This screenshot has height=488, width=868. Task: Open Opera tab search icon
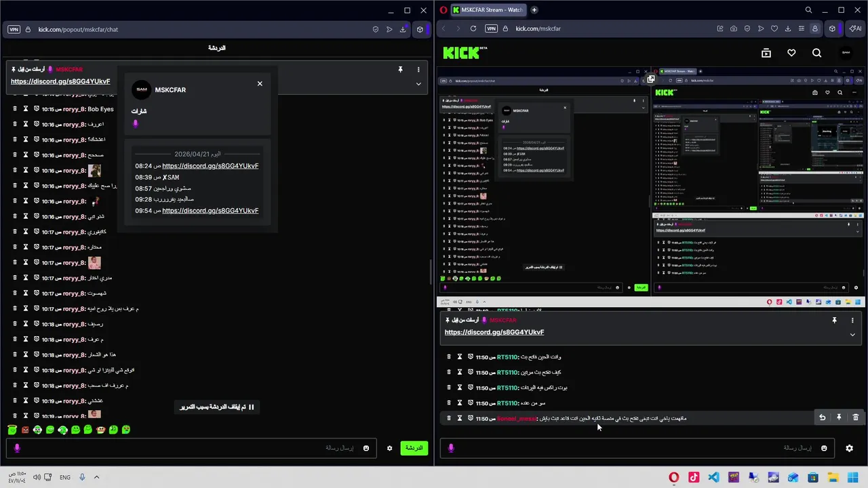808,10
